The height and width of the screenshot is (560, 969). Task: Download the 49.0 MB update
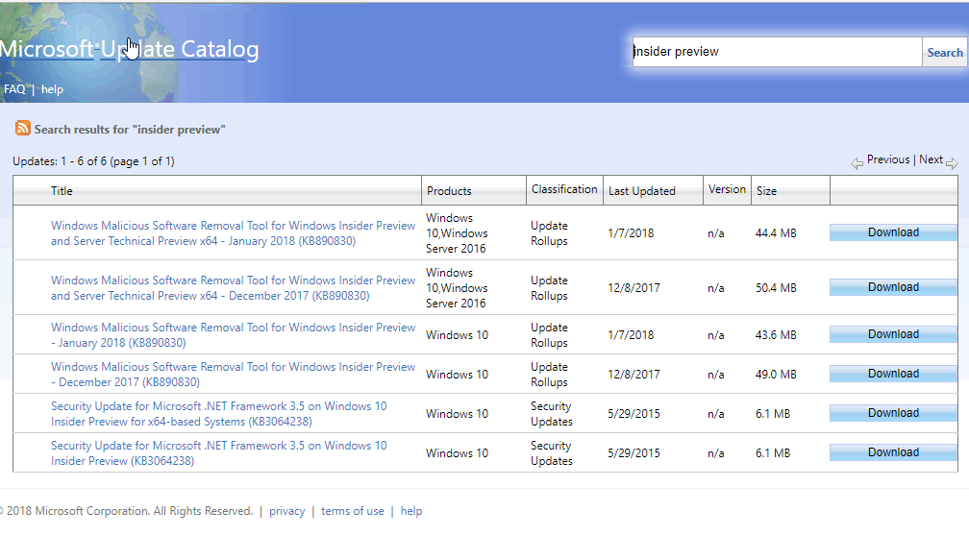pos(893,374)
